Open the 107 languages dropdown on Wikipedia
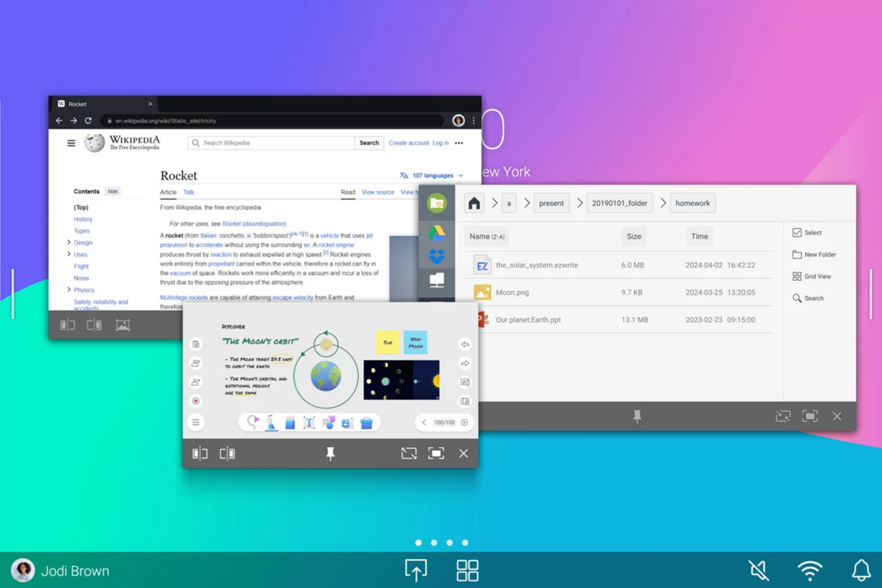 (x=431, y=176)
